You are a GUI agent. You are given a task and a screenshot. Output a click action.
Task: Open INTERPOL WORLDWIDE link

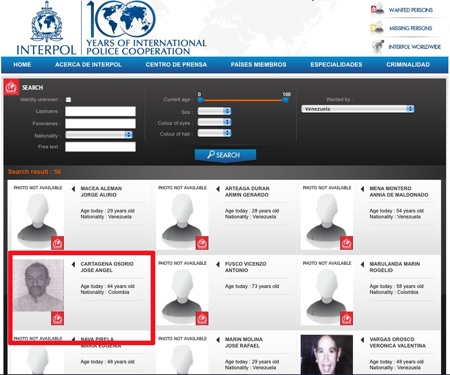[x=415, y=47]
